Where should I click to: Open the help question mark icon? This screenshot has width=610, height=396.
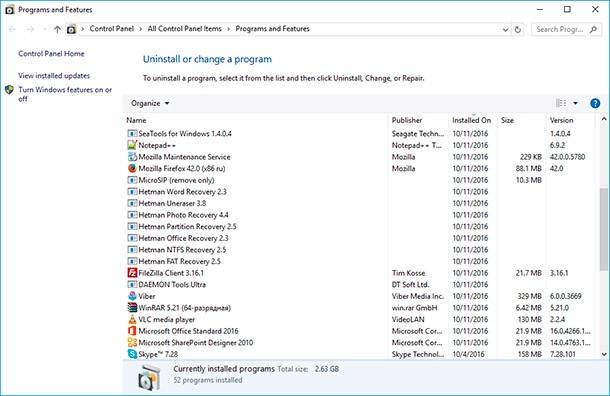595,103
